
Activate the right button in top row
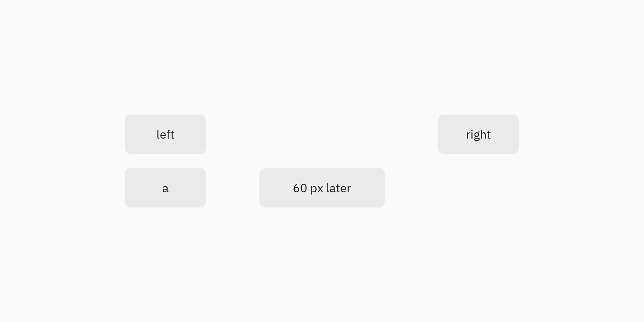479,134
